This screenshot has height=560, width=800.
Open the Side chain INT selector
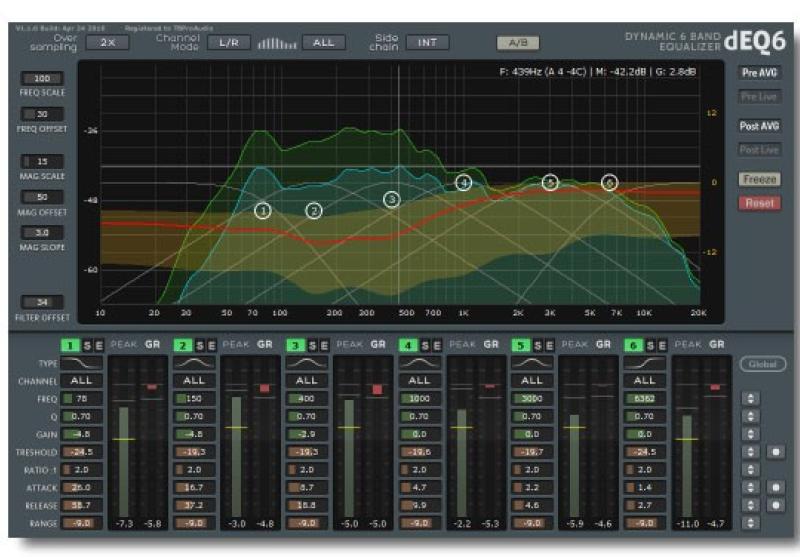427,42
